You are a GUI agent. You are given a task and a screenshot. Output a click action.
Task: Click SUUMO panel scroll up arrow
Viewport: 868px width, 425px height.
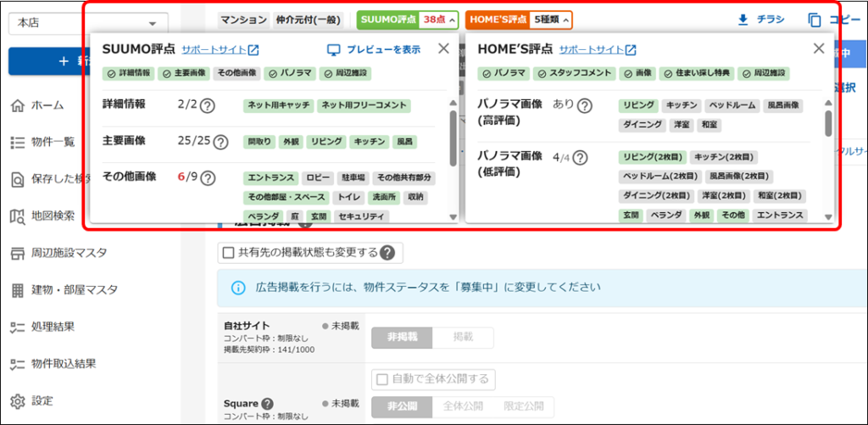(x=453, y=103)
